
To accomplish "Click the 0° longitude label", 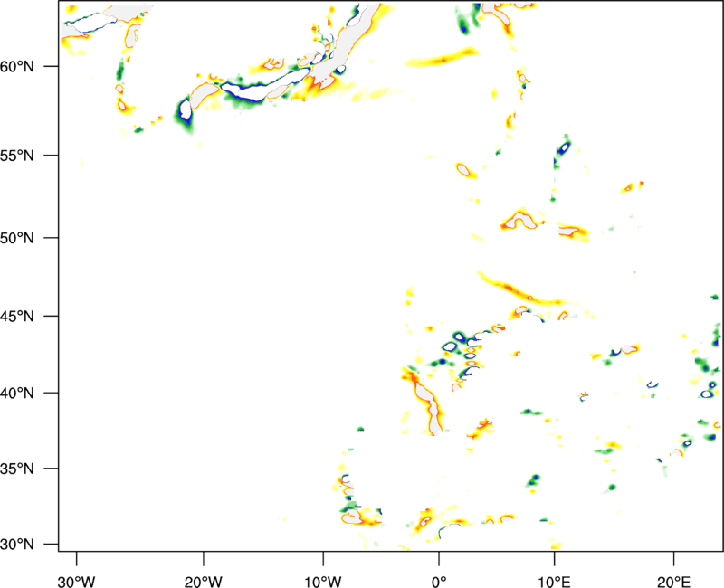I will coord(439,582).
